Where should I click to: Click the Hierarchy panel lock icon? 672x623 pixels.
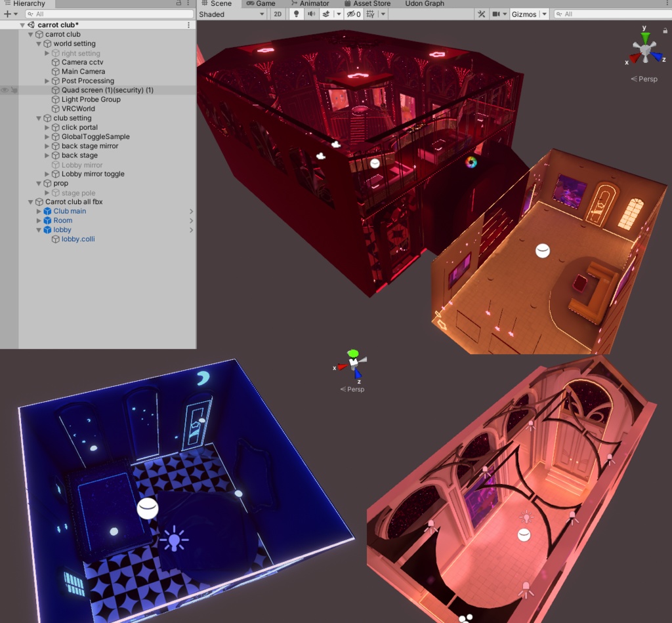point(178,3)
